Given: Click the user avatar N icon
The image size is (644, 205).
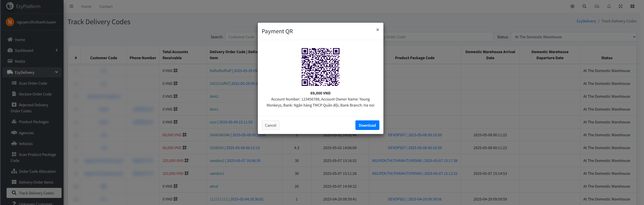Looking at the screenshot, I should coord(10,22).
